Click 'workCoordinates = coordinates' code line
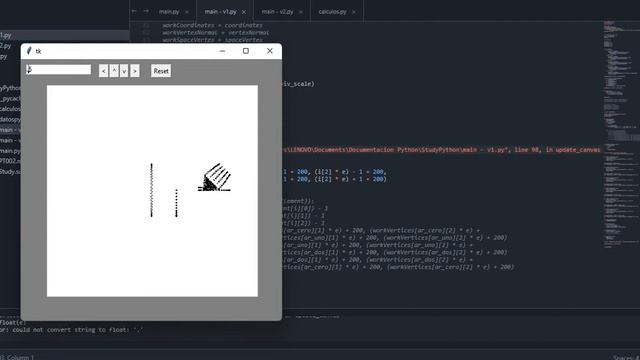 [212, 25]
